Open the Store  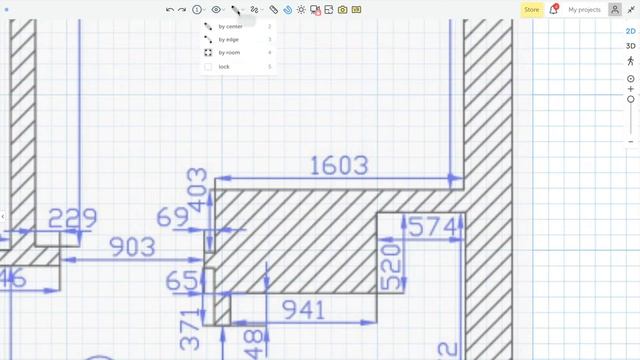tap(531, 9)
